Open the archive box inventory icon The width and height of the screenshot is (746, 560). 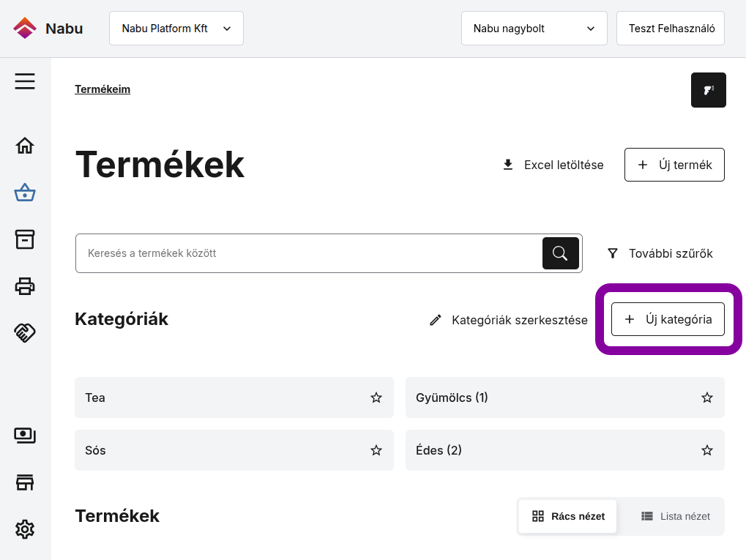coord(25,239)
